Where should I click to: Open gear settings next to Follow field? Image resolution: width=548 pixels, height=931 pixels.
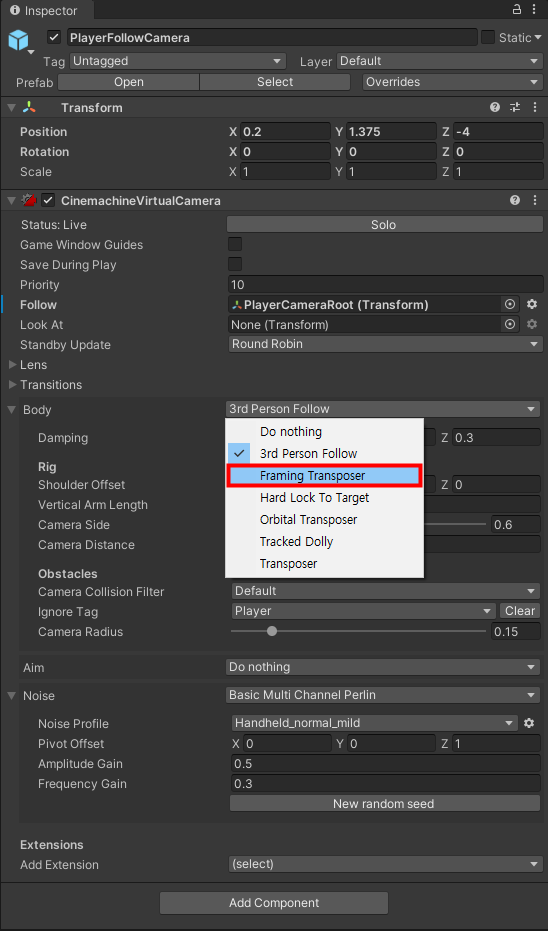[x=532, y=305]
